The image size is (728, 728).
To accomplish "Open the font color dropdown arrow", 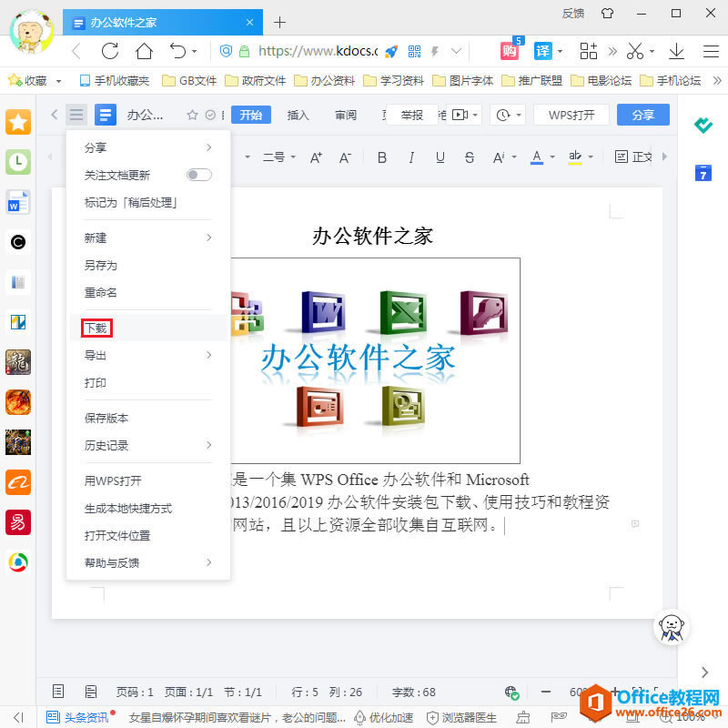I will (x=552, y=157).
